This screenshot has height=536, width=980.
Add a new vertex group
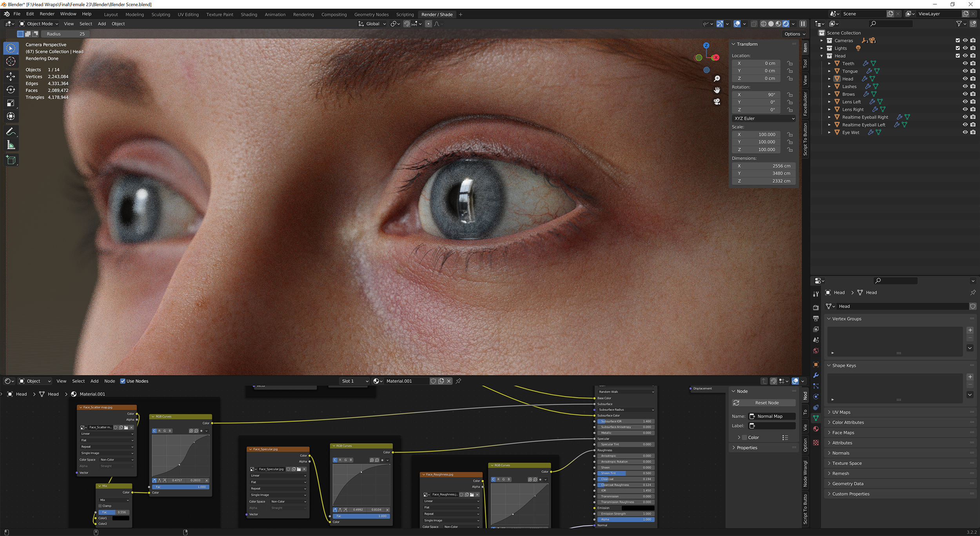point(970,331)
